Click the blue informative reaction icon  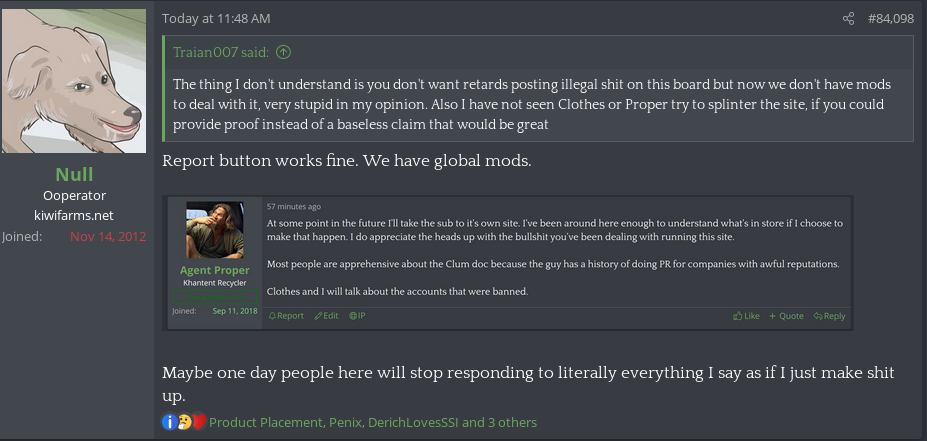pos(169,422)
